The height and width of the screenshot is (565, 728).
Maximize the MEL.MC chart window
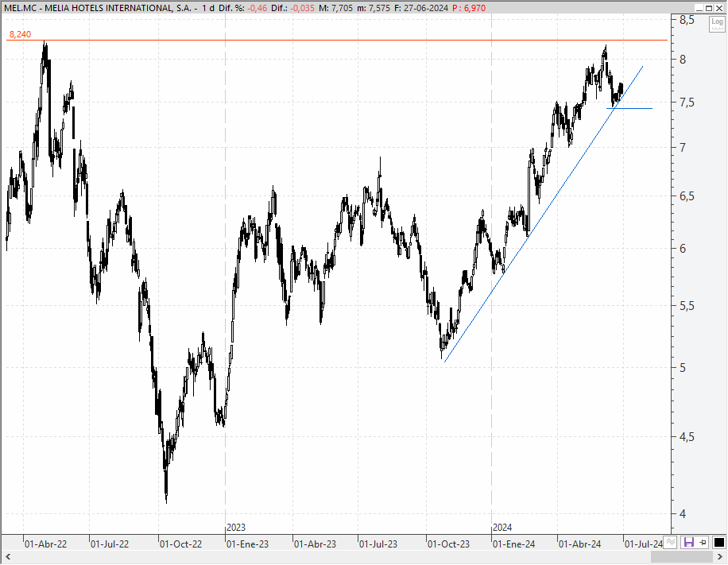point(709,8)
